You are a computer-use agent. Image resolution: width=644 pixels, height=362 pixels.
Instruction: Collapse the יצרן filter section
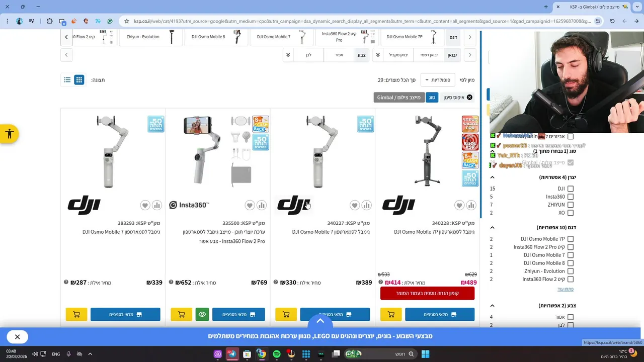point(492,177)
